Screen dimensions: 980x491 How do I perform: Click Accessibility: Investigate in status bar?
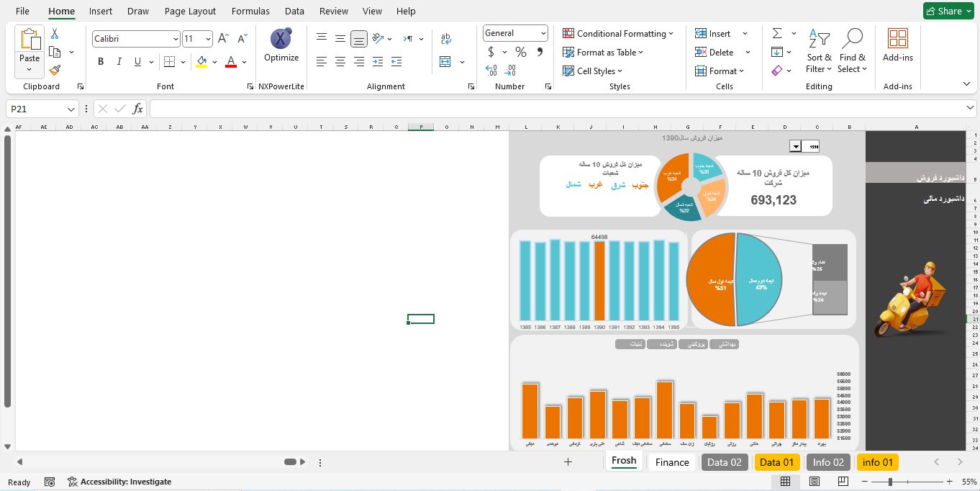tap(119, 482)
